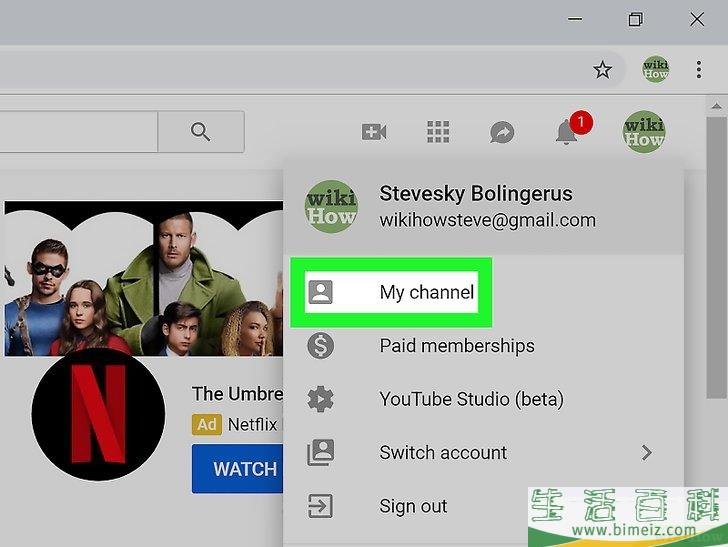Click the dollar icon for Paid memberships
This screenshot has height=547, width=728.
tap(320, 345)
